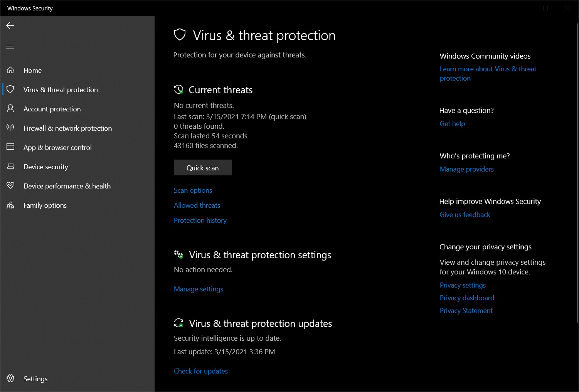This screenshot has height=392, width=579.
Task: Click the back arrow at top left
Action: 10,25
